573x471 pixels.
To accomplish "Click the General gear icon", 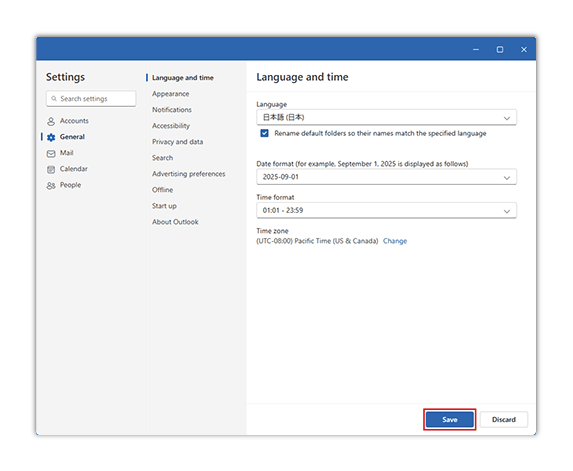I will coord(51,137).
